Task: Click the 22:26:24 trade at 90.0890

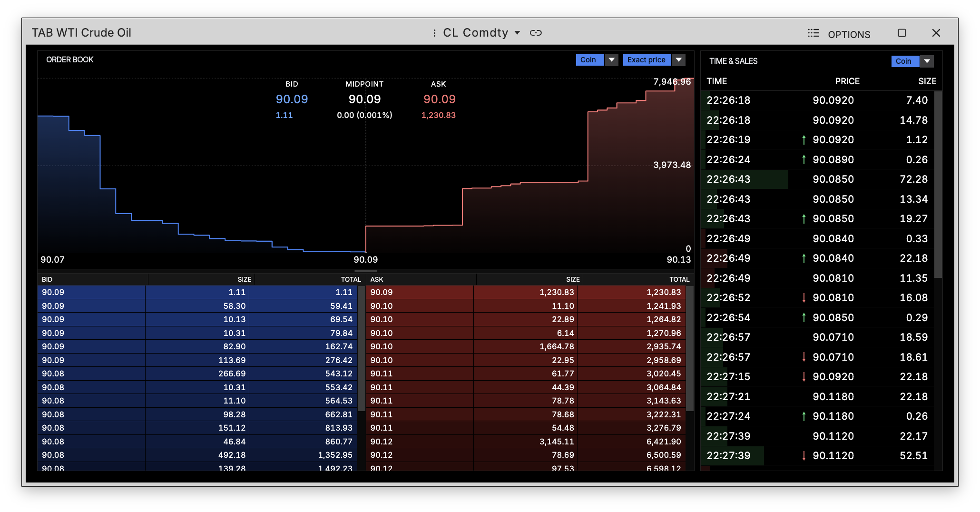Action: point(817,159)
